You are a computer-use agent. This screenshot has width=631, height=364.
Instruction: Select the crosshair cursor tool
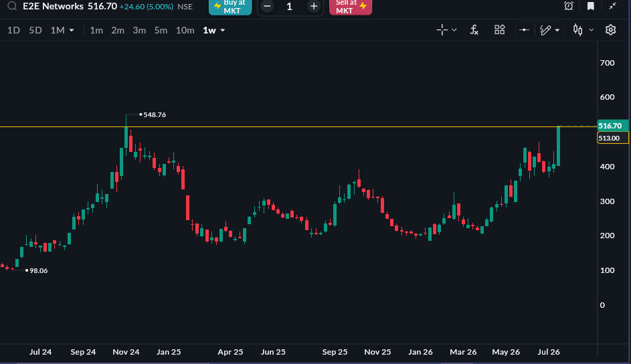(442, 29)
